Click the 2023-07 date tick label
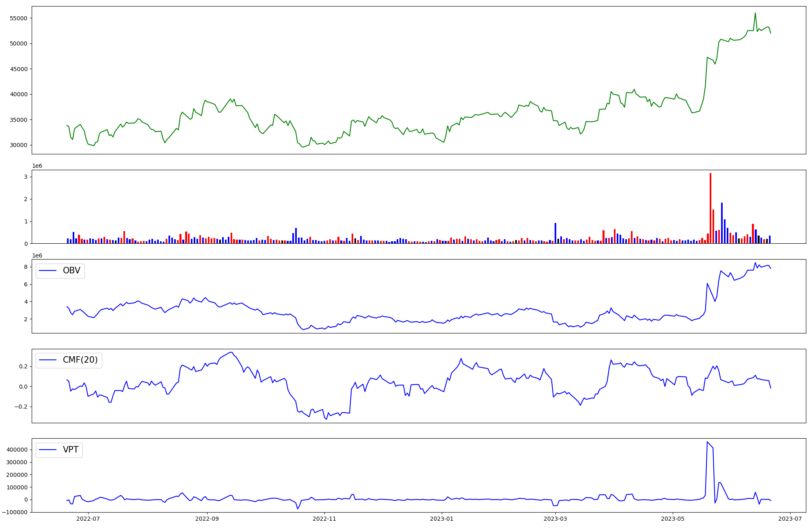Viewport: 812px width, 528px height. click(x=790, y=519)
